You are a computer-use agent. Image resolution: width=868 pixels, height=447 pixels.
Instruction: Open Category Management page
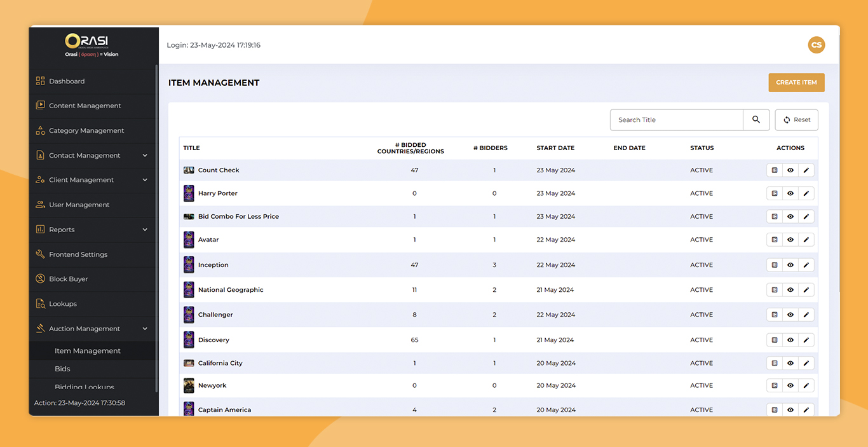[x=86, y=130]
